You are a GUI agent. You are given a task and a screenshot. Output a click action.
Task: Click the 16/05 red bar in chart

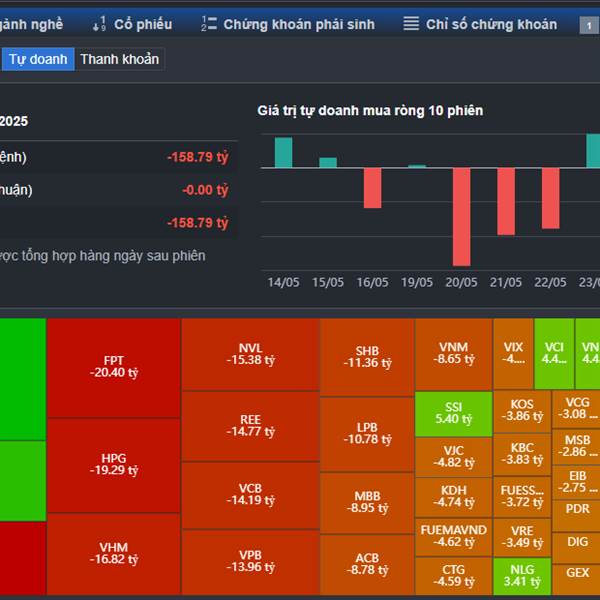pos(372,188)
